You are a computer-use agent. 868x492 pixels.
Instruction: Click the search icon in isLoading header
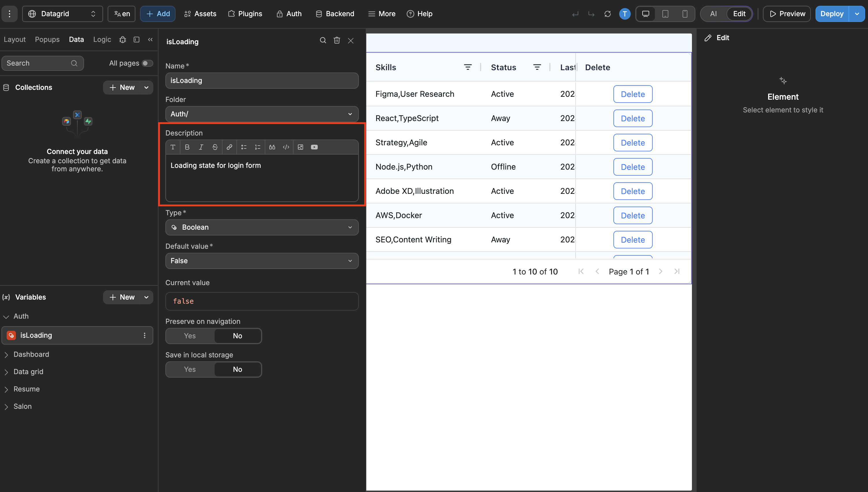click(x=323, y=40)
